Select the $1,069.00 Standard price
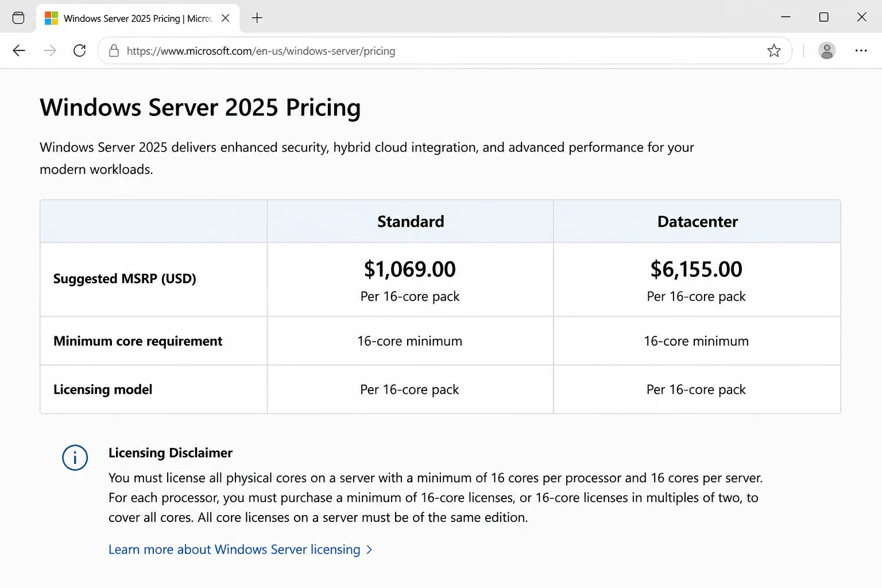882x588 pixels. [x=410, y=269]
